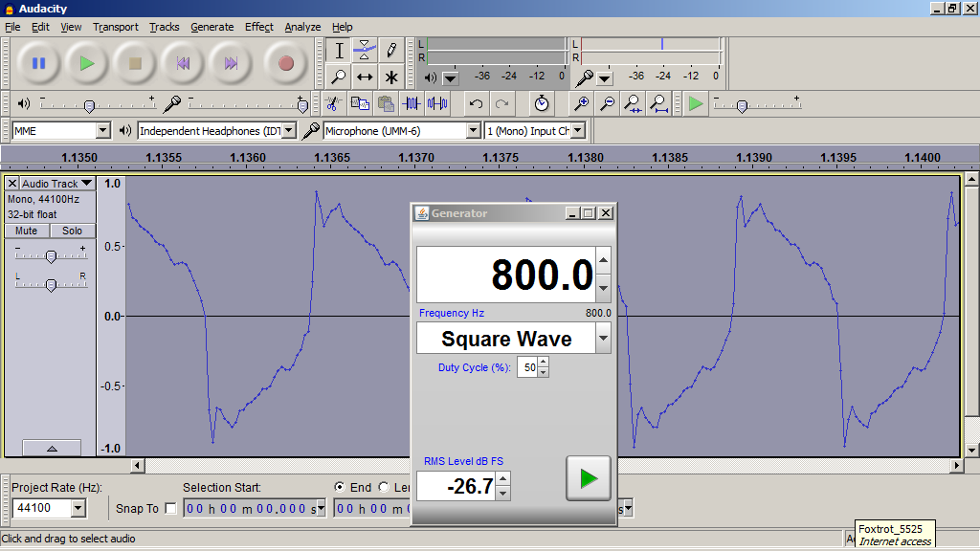
Task: Open the File menu
Action: [12, 27]
